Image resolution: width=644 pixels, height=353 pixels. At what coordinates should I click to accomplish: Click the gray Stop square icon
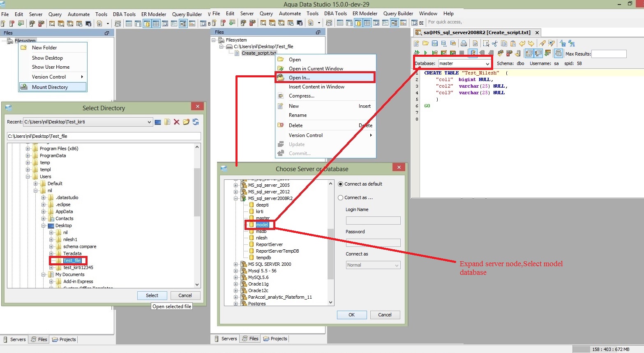tap(462, 53)
